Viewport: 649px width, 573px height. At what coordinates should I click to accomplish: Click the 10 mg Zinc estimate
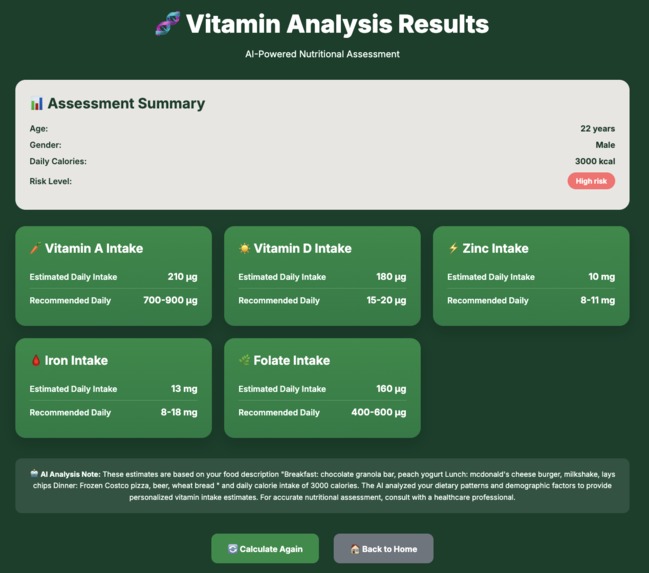(x=602, y=277)
